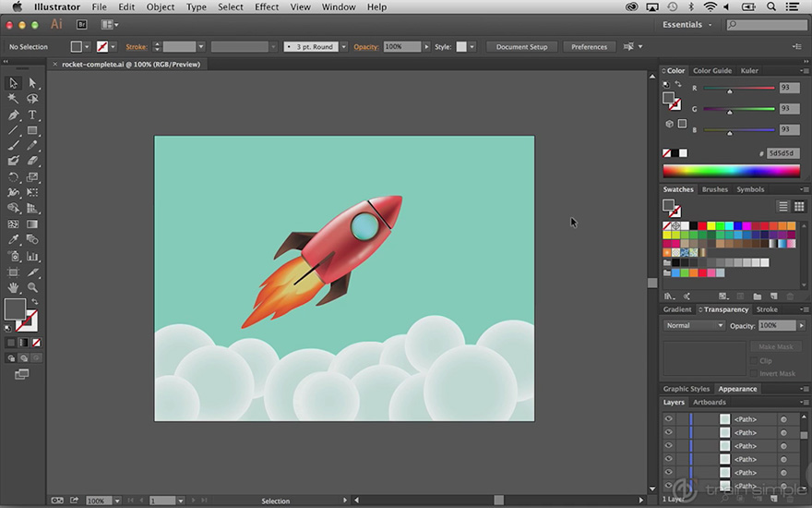Target the first Path layer circle
Screen dimensions: 812x508
point(783,418)
